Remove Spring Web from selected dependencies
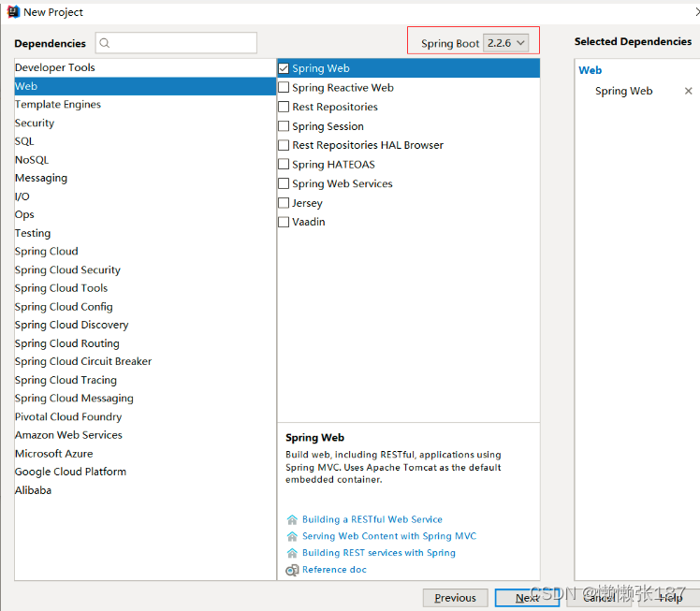The height and width of the screenshot is (611, 700). [688, 91]
